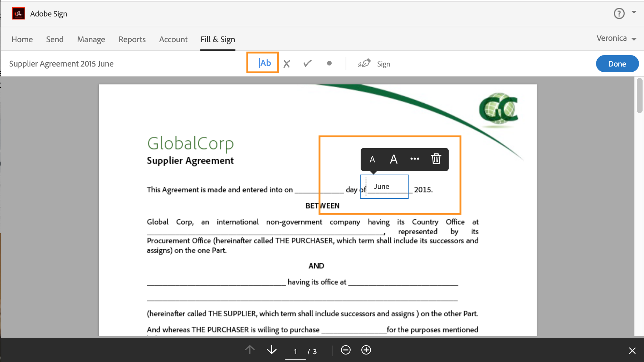The height and width of the screenshot is (362, 644).
Task: Open the help question mark icon
Action: coord(619,13)
